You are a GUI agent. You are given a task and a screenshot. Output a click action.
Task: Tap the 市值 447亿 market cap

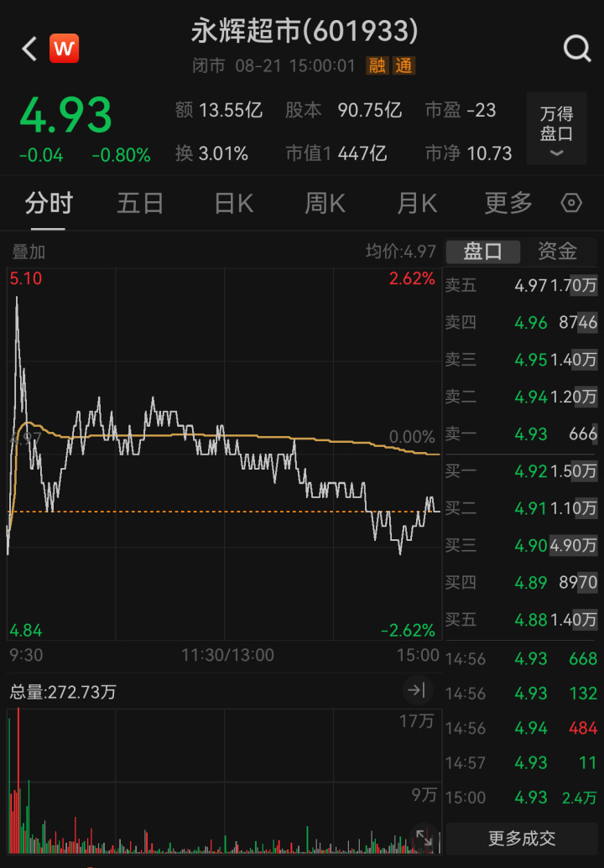click(336, 153)
